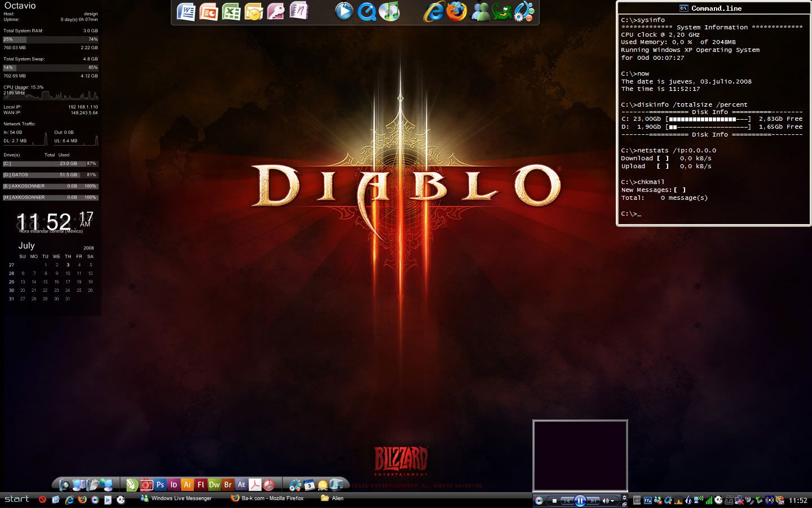This screenshot has height=508, width=812.
Task: Open the panda icon in quick launch
Action: [121, 500]
